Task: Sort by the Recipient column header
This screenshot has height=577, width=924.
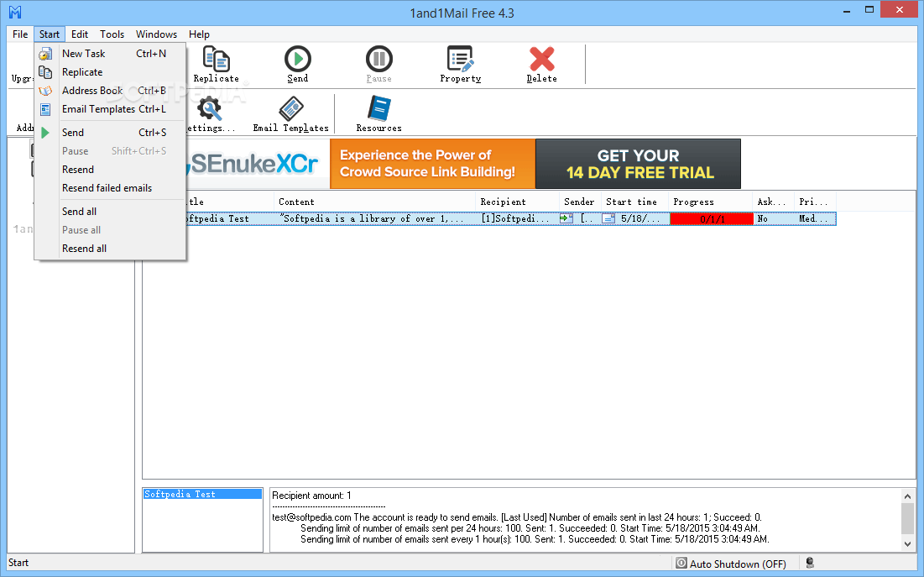Action: [x=518, y=202]
